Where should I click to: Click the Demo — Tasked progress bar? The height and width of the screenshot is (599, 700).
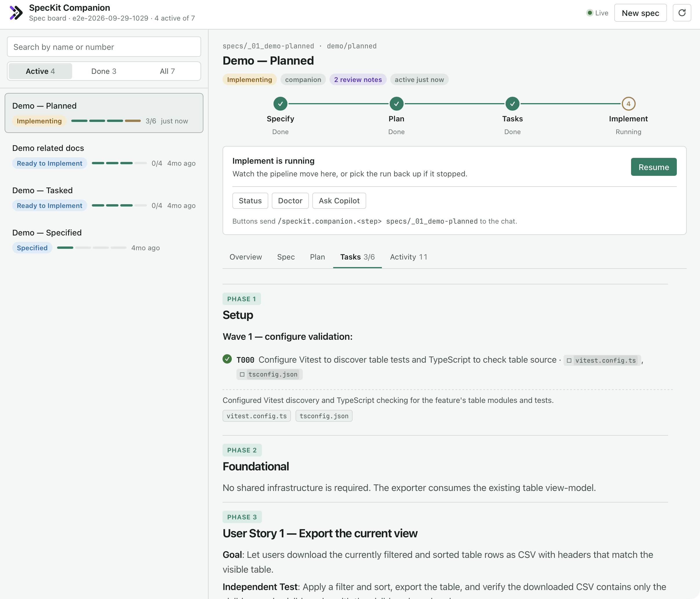tap(119, 205)
